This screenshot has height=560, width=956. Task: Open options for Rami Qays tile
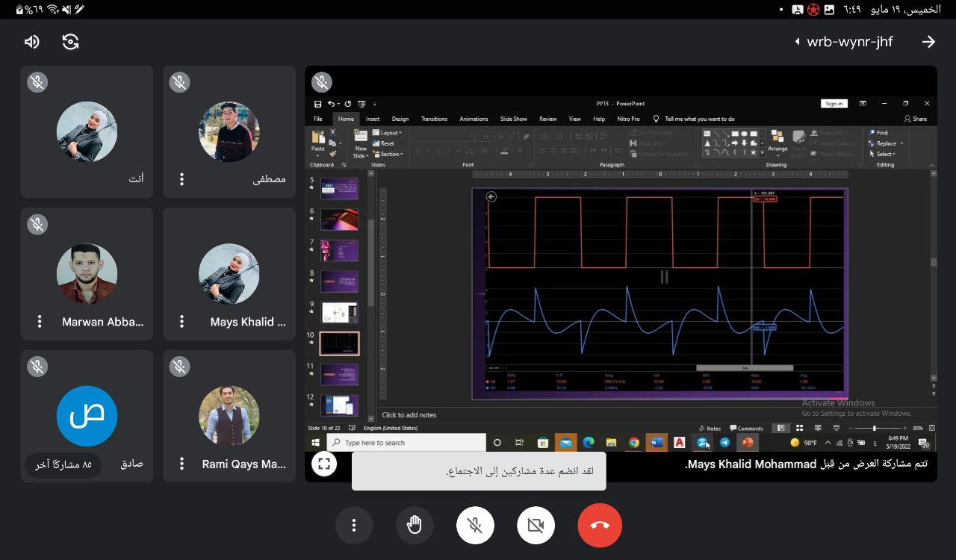tap(181, 464)
